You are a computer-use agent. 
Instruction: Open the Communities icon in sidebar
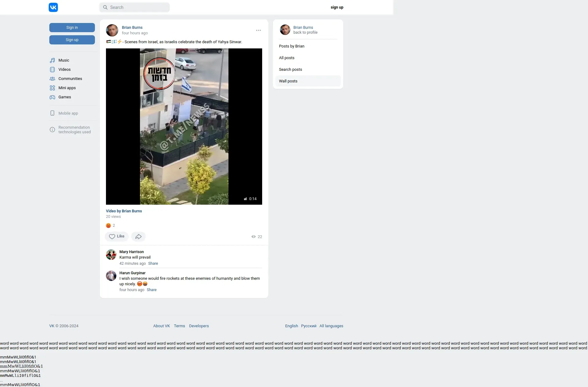(x=52, y=79)
